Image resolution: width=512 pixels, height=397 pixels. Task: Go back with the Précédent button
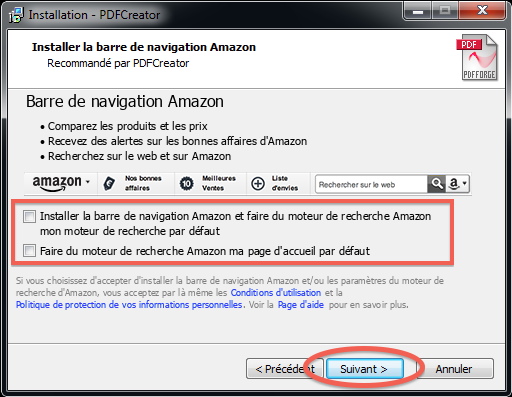[x=285, y=369]
